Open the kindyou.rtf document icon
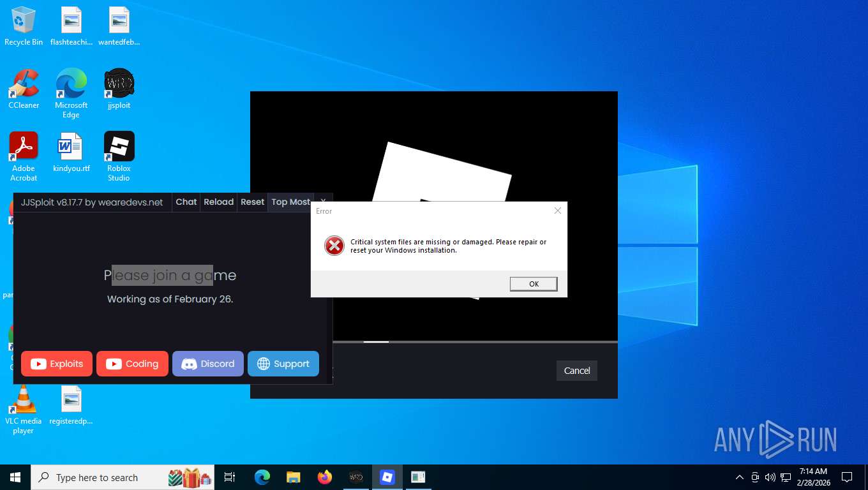 [71, 152]
